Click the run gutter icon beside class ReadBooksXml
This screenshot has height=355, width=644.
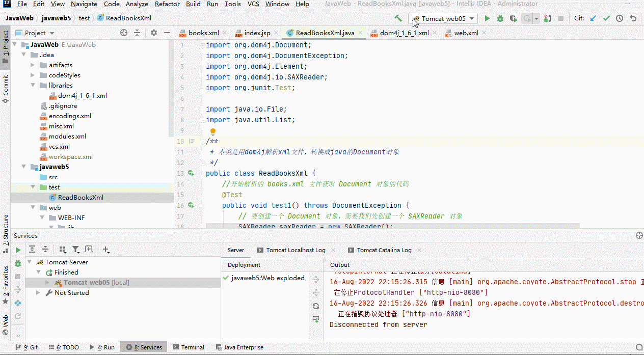point(191,173)
